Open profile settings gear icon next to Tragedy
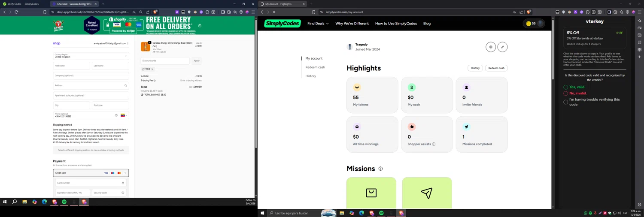This screenshot has height=217, width=644. tap(491, 47)
